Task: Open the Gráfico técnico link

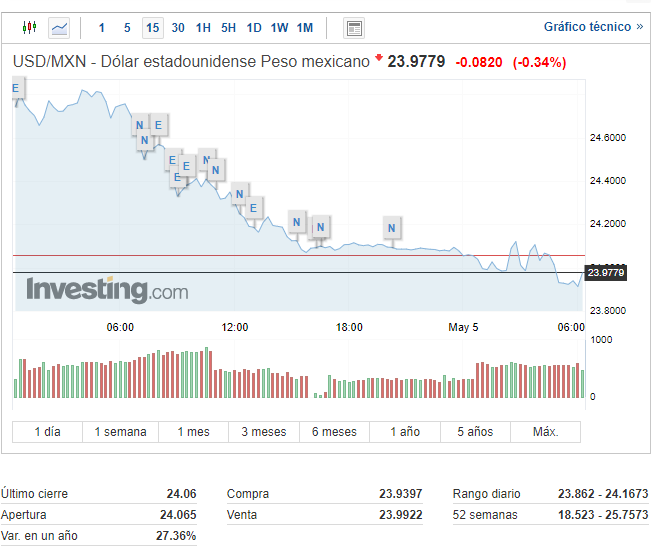Action: click(593, 27)
